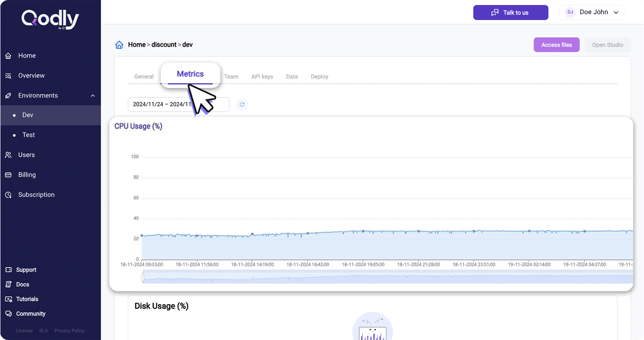This screenshot has width=644, height=340.
Task: Click the Qodly logo
Action: coord(50,20)
